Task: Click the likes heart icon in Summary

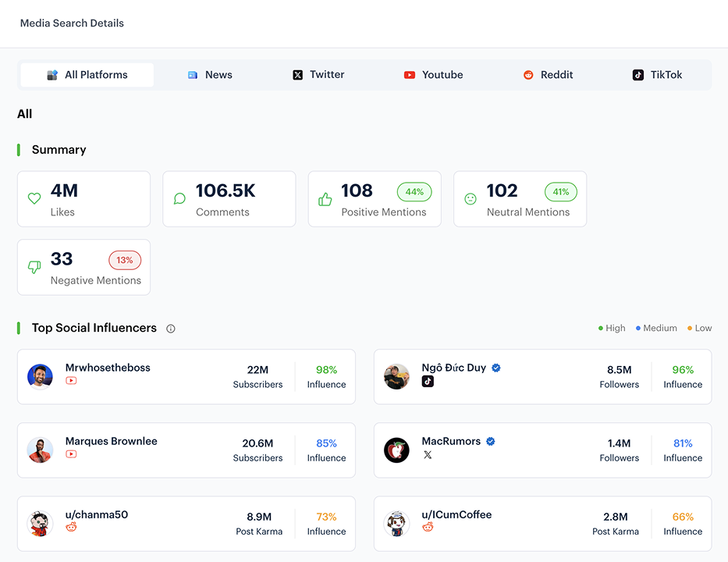Action: pyautogui.click(x=34, y=198)
